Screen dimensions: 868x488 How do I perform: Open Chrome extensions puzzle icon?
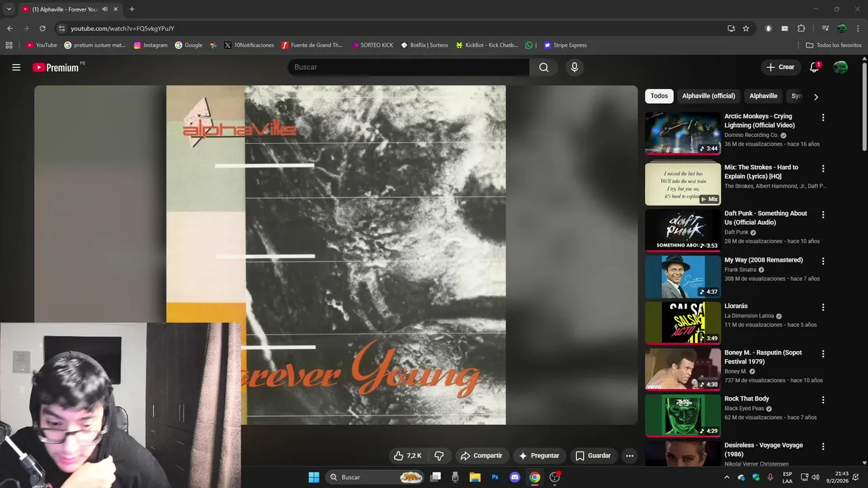point(801,28)
